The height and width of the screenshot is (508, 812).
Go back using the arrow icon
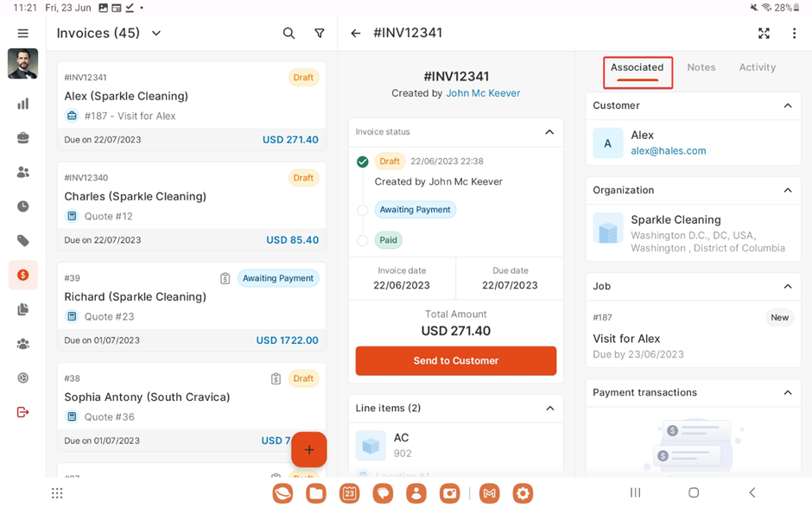tap(356, 34)
